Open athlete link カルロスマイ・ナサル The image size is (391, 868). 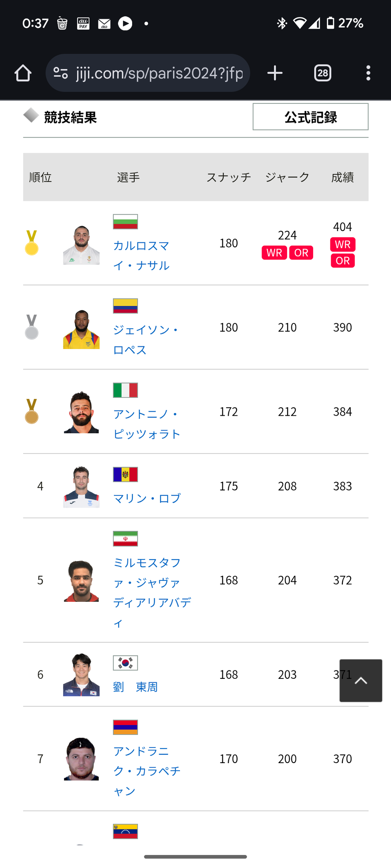pos(141,255)
